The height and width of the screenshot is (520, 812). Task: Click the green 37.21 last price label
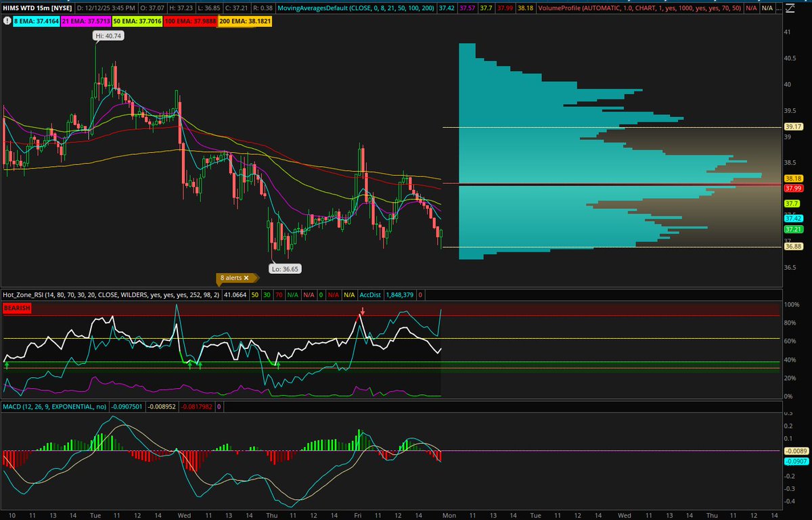click(x=792, y=230)
